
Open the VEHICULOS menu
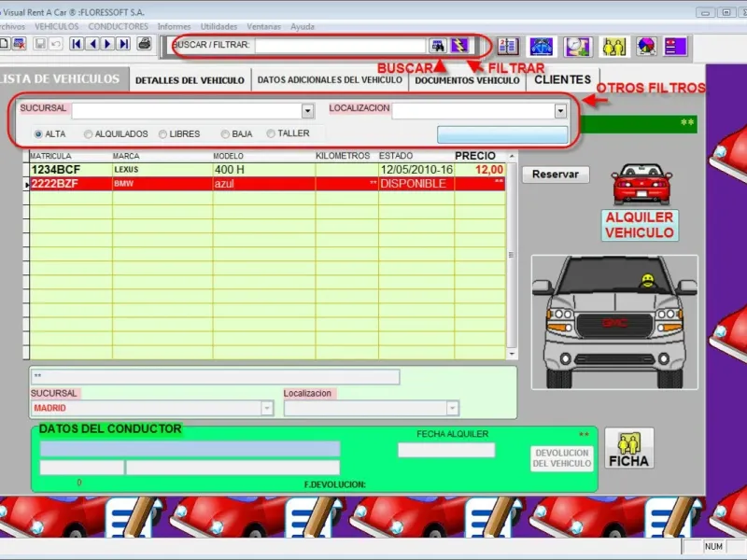pos(57,27)
